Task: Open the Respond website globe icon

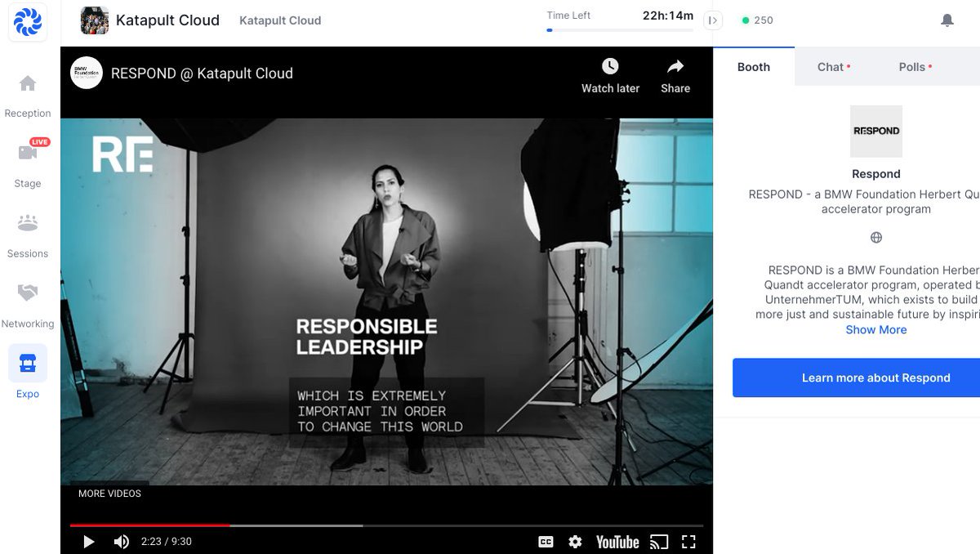Action: (x=876, y=238)
